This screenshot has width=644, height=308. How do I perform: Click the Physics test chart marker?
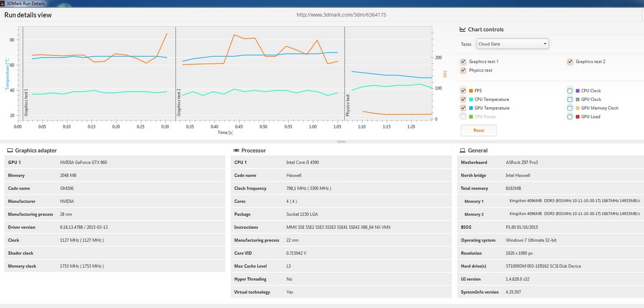coord(348,106)
